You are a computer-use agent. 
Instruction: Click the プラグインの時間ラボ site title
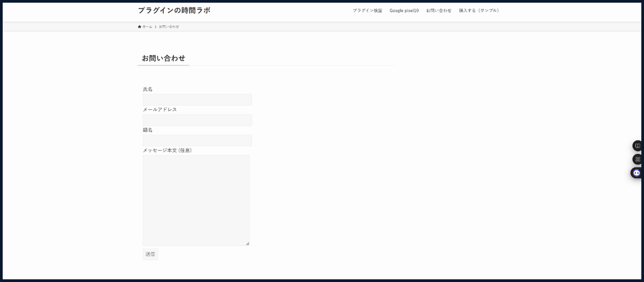point(174,10)
